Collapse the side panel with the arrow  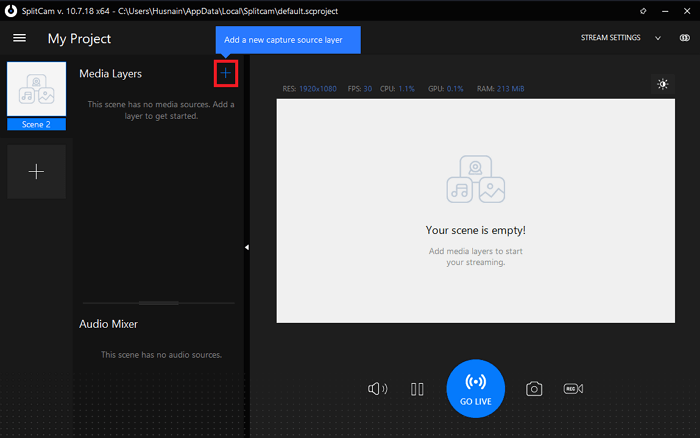point(247,247)
